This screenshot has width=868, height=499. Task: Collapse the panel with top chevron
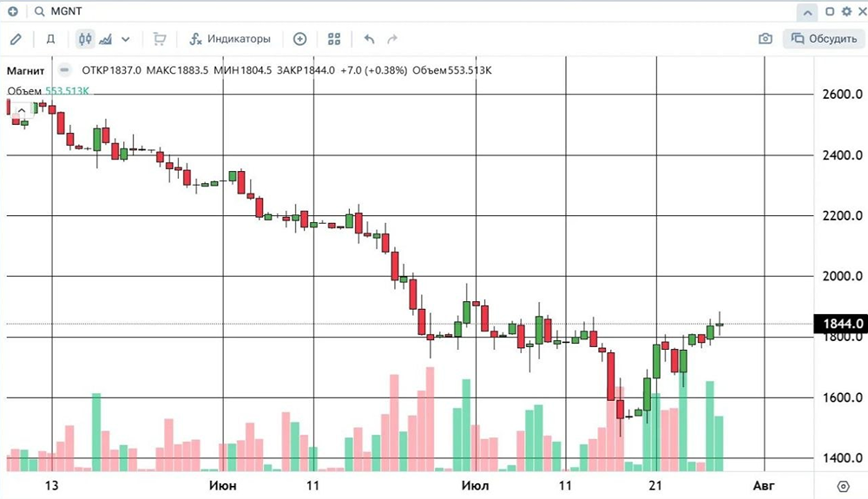point(807,12)
